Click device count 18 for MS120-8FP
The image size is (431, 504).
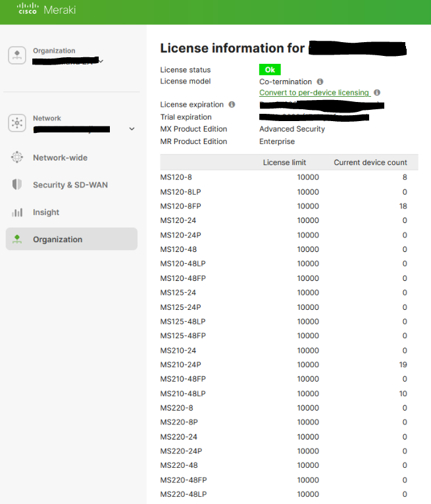point(403,206)
